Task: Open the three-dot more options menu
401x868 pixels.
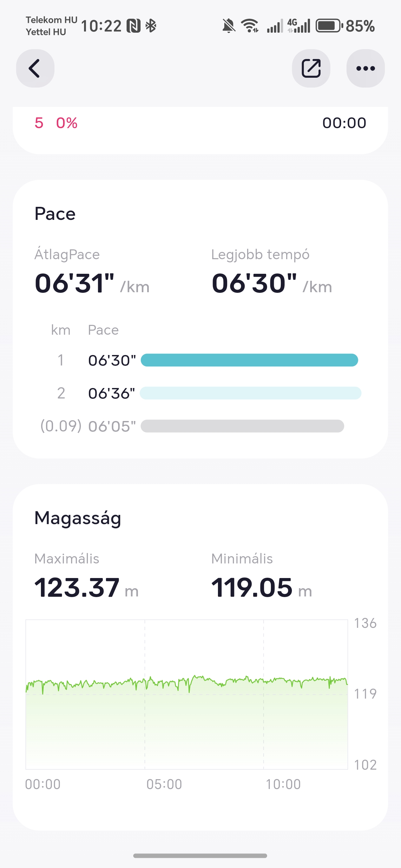Action: tap(365, 69)
